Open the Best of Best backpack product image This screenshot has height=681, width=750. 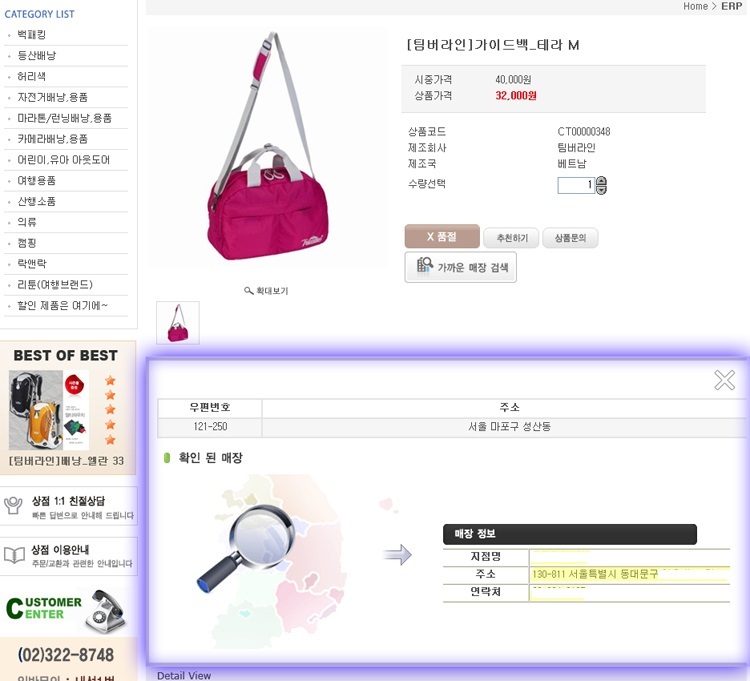49,410
